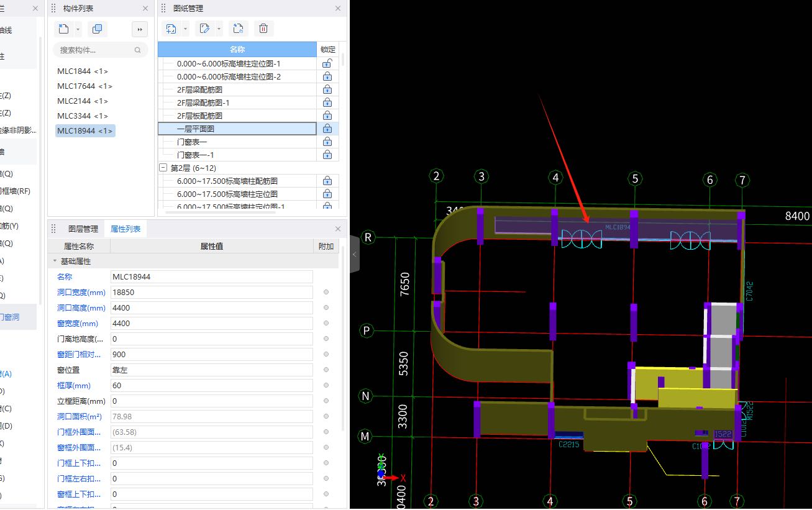
Task: Click the copy component icon
Action: pos(97,29)
